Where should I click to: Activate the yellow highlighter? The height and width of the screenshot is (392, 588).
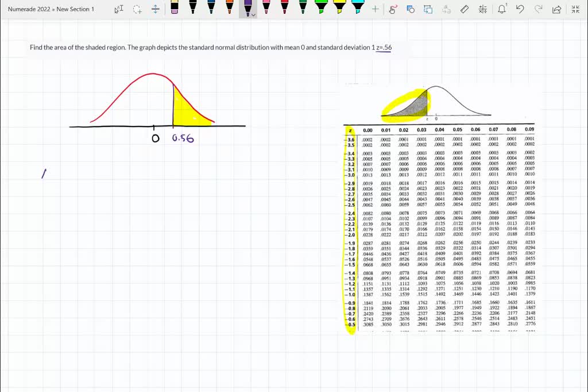pos(339,9)
